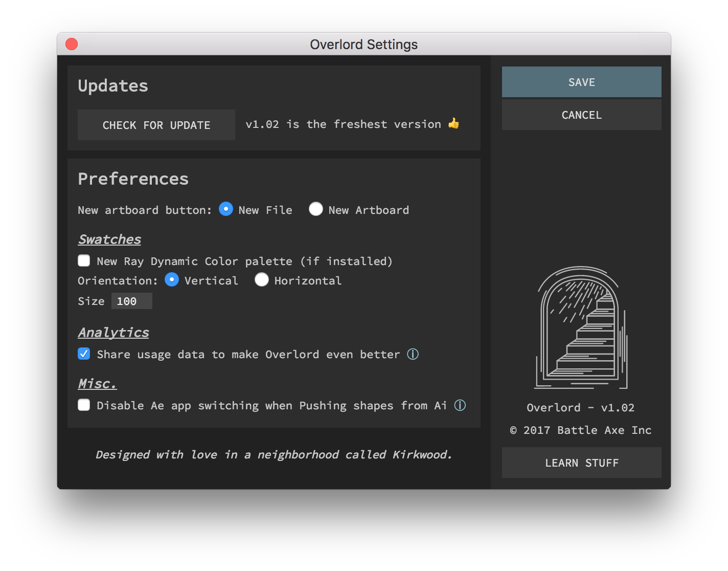Click the Misc. section heading
The width and height of the screenshot is (728, 571).
pyautogui.click(x=97, y=384)
